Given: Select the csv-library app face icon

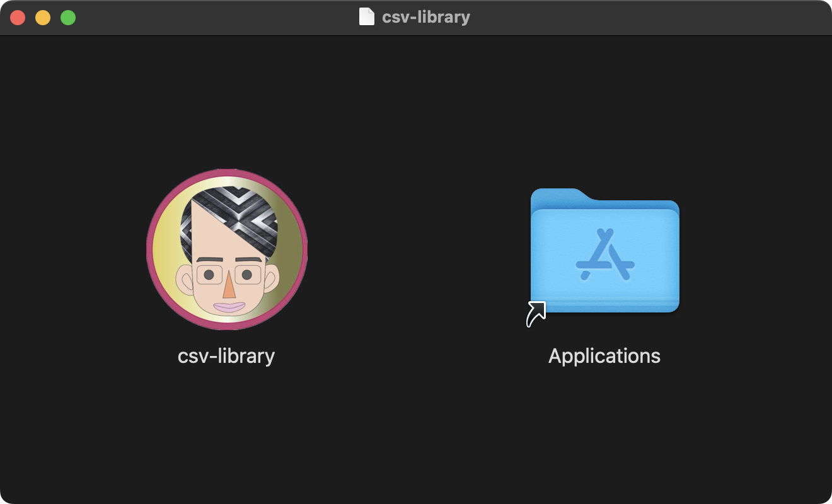Looking at the screenshot, I should click(x=227, y=249).
